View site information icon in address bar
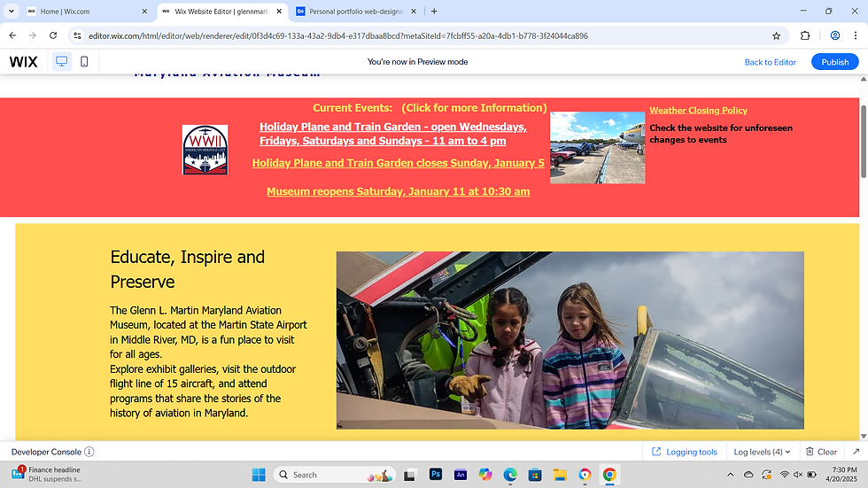 click(x=78, y=35)
